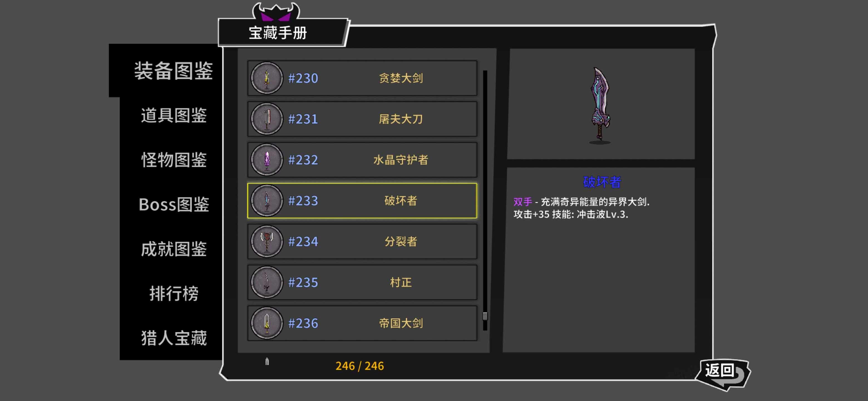868x401 pixels.
Task: Click the 贪婪大剑 sword icon #230
Action: [x=267, y=78]
